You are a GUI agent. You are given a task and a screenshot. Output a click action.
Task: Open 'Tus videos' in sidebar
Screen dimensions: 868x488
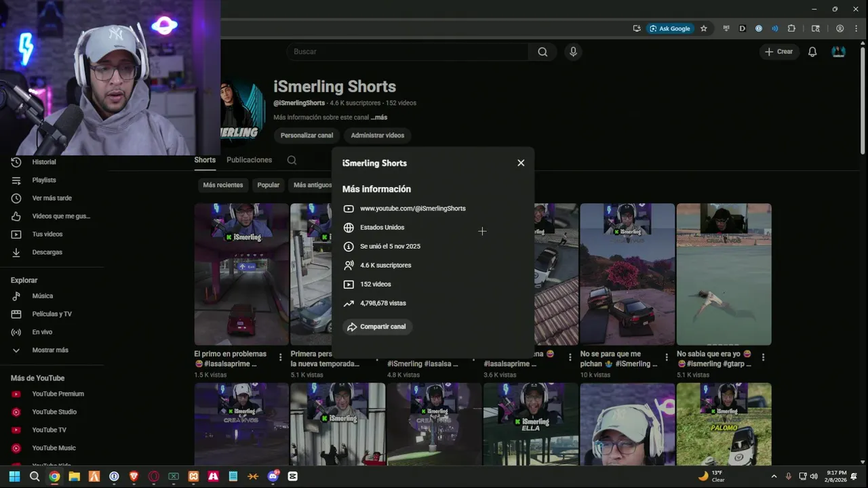(46, 234)
